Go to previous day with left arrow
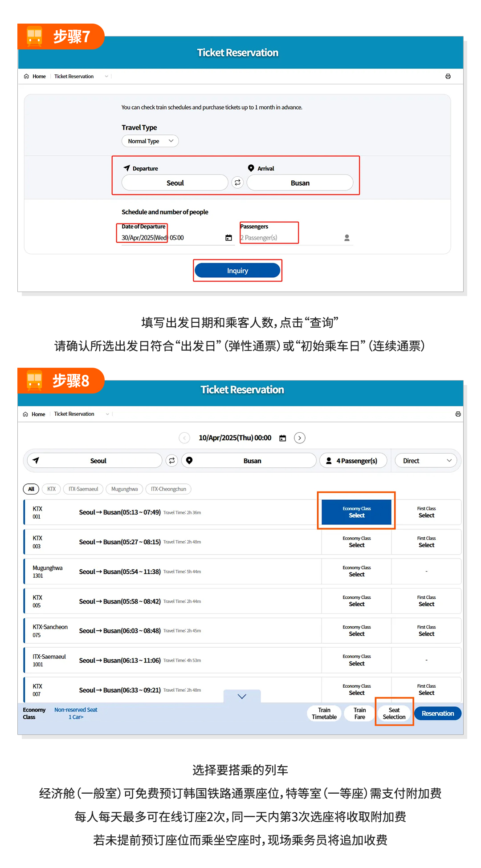 click(x=184, y=438)
